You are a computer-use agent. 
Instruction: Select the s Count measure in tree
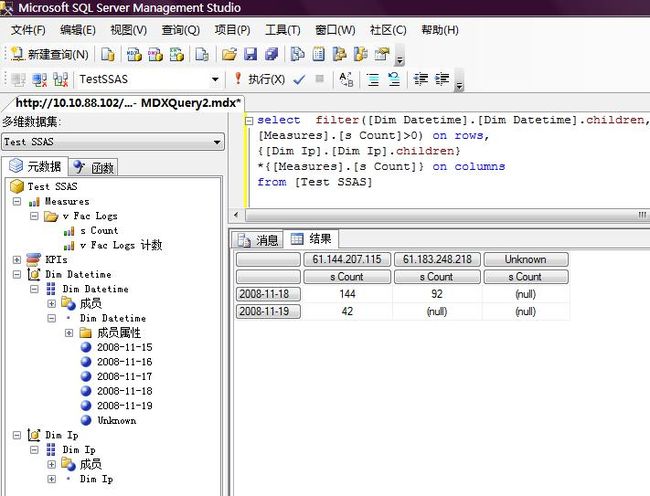pos(99,231)
